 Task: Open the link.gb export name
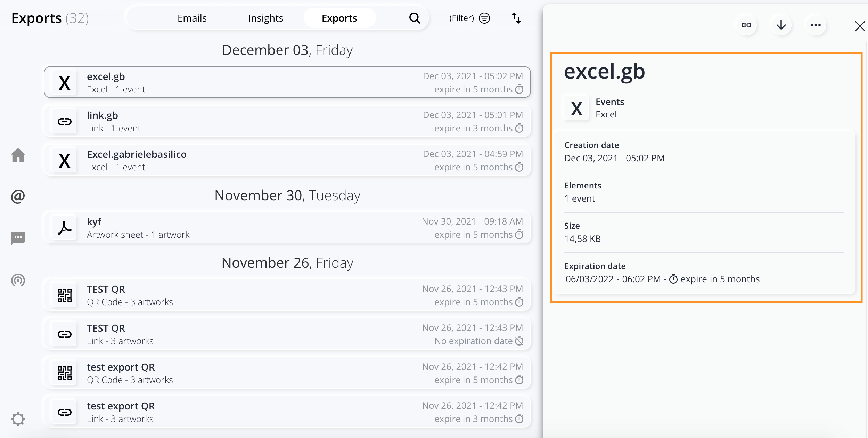[x=102, y=115]
